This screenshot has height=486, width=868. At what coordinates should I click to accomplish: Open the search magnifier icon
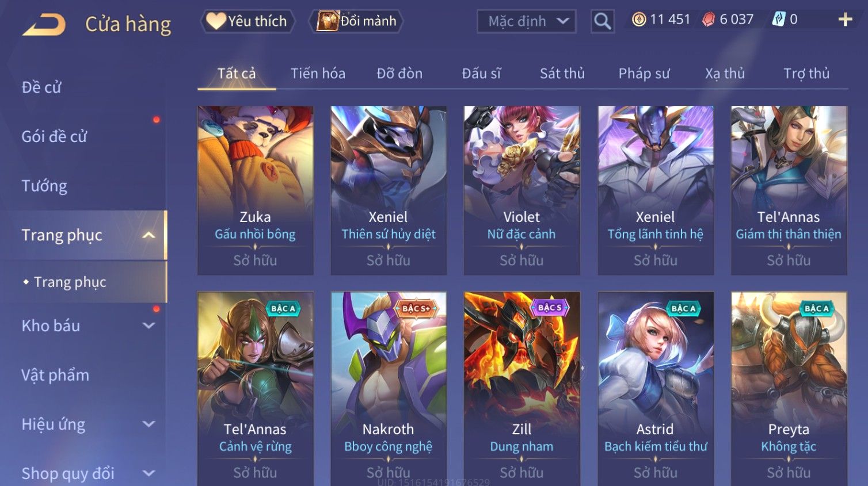603,21
